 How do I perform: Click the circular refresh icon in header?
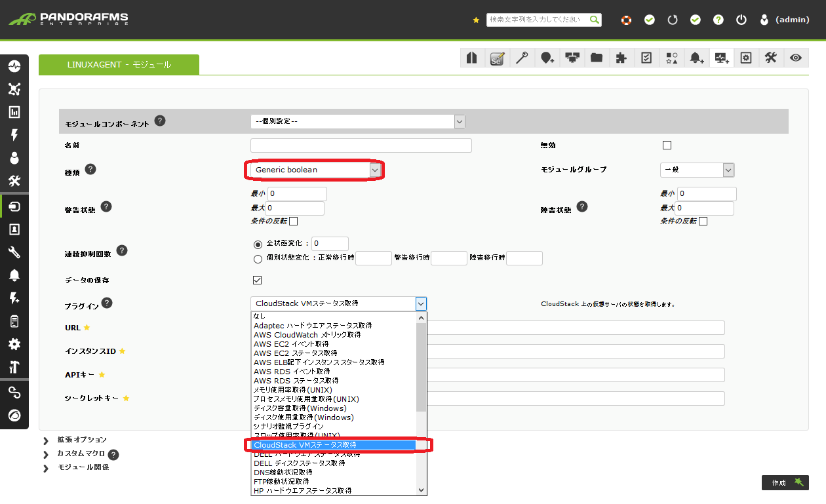tap(673, 20)
